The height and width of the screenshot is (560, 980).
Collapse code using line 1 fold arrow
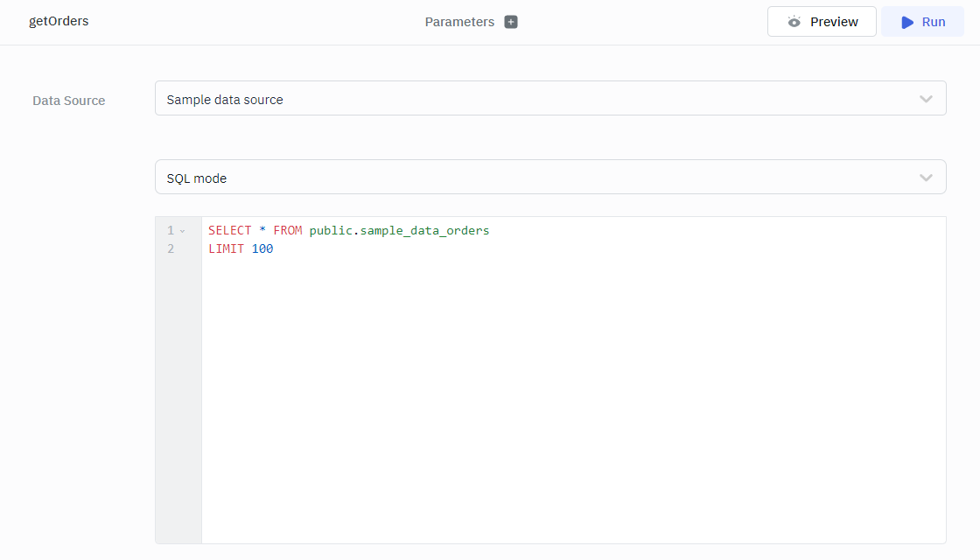pos(182,231)
